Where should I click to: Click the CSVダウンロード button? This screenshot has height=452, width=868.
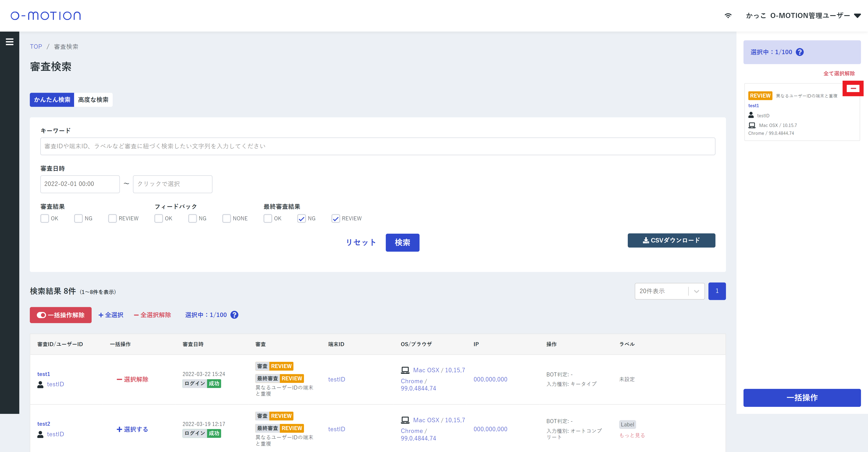coord(671,240)
